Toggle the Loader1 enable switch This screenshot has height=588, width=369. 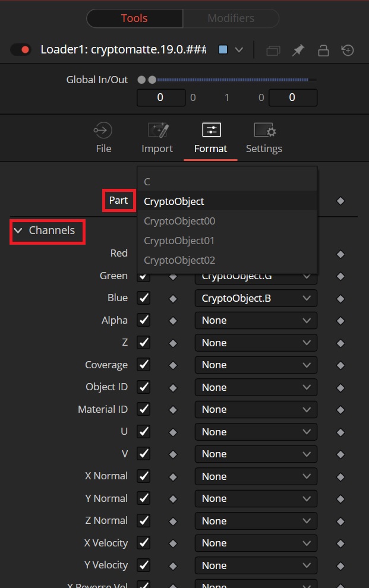point(20,49)
